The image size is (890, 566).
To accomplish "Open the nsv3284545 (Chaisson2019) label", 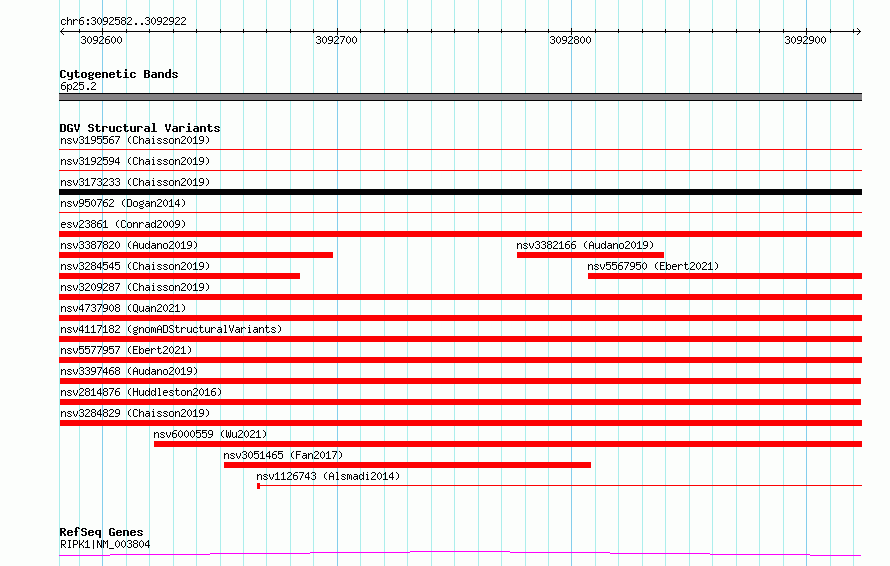I will [x=135, y=266].
